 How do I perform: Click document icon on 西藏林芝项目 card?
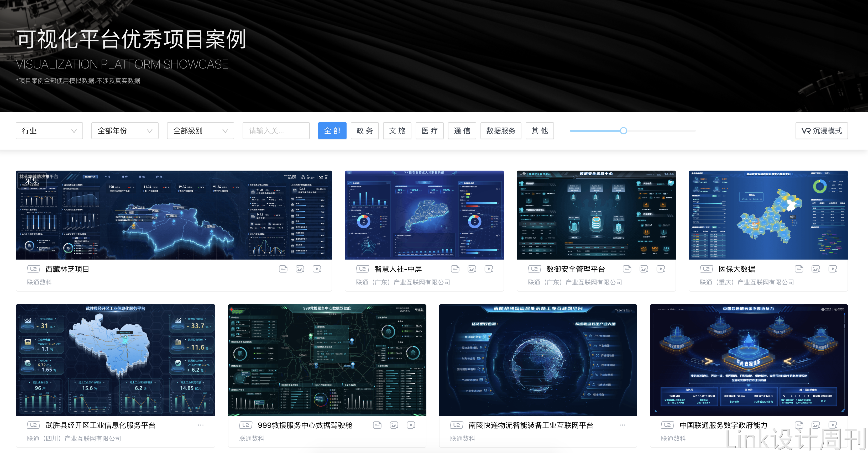click(x=283, y=269)
